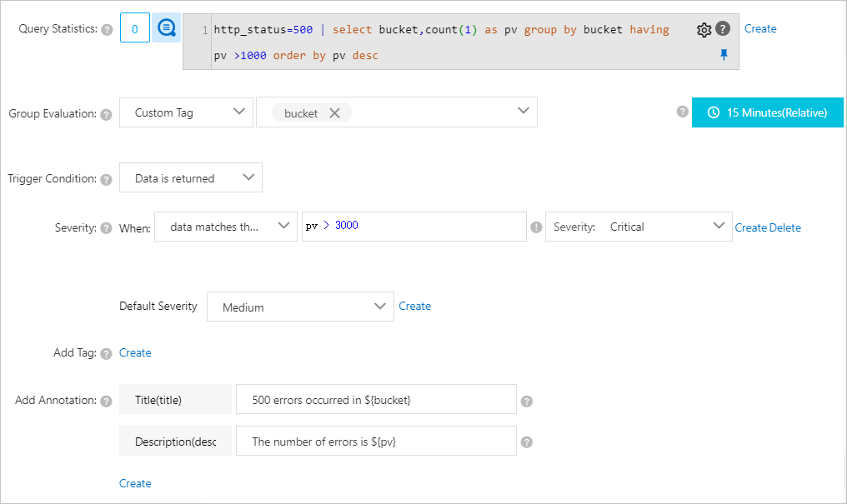This screenshot has height=504, width=847.
Task: Click the Description annotation value field
Action: tap(377, 441)
